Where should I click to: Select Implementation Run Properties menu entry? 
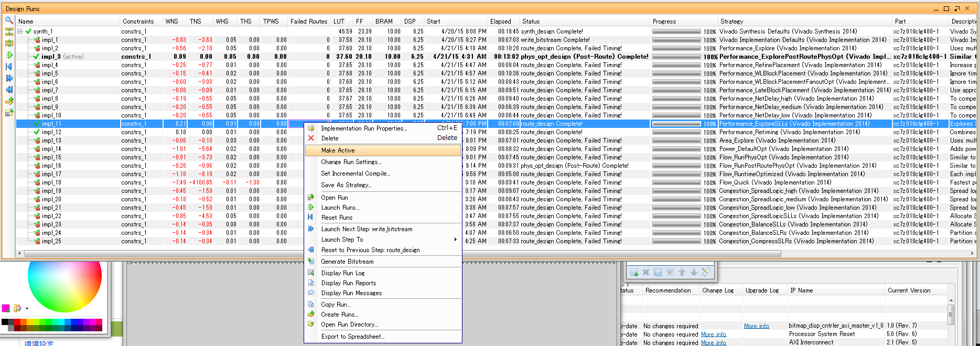(383, 128)
